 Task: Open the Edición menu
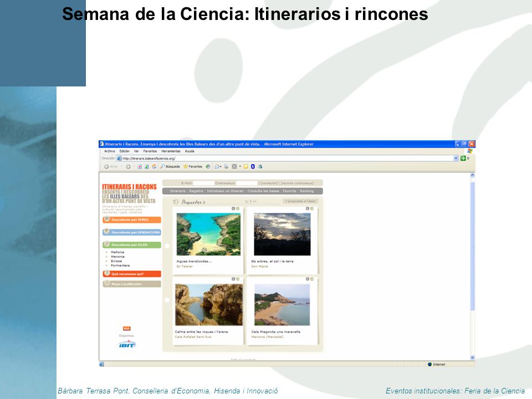coord(125,151)
